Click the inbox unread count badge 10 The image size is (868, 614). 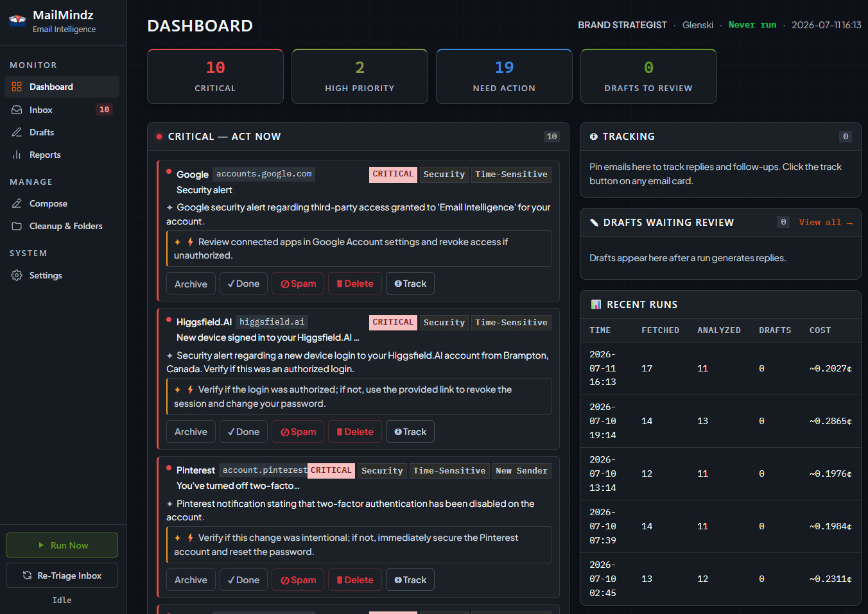[104, 110]
